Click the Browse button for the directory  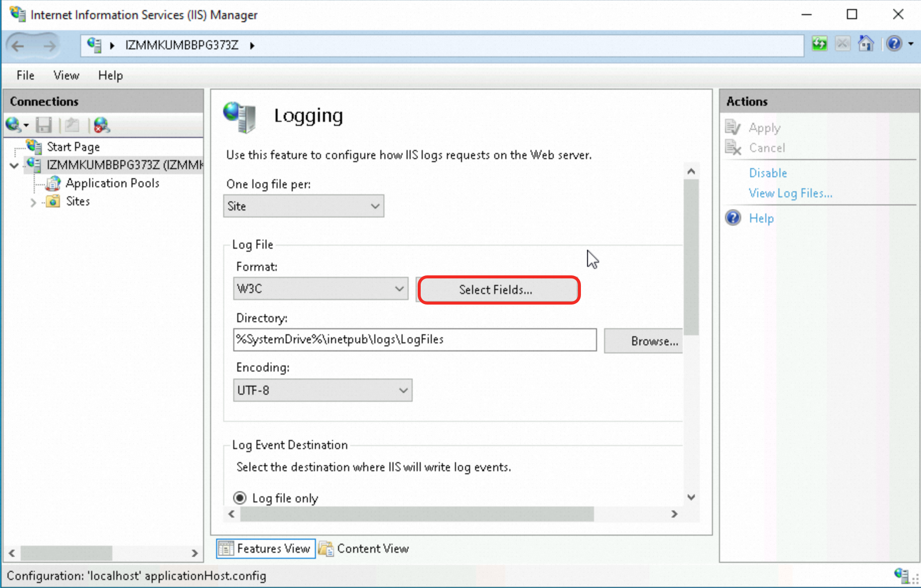click(643, 341)
